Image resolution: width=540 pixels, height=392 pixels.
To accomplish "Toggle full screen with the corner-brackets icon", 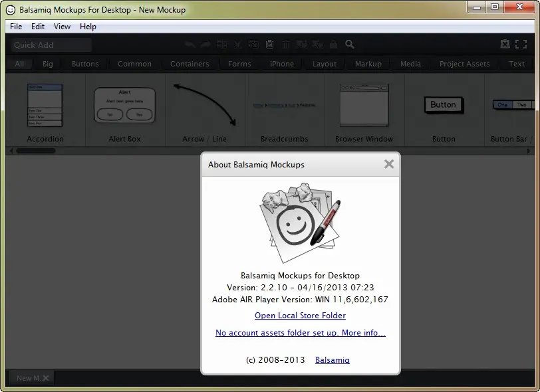I will [x=521, y=44].
